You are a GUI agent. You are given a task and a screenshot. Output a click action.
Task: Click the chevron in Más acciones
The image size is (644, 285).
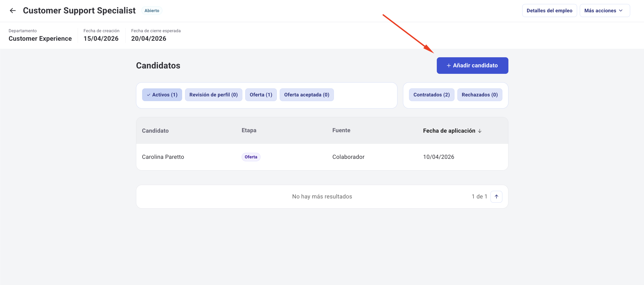click(621, 11)
